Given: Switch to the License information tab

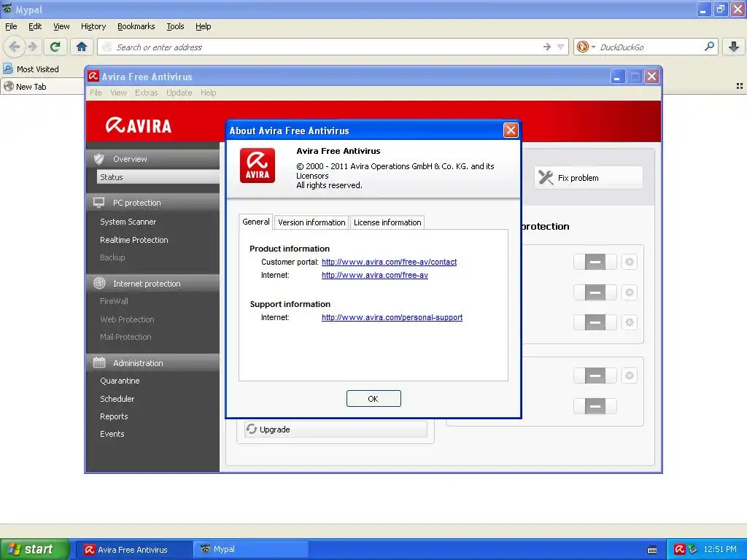Looking at the screenshot, I should (x=387, y=222).
